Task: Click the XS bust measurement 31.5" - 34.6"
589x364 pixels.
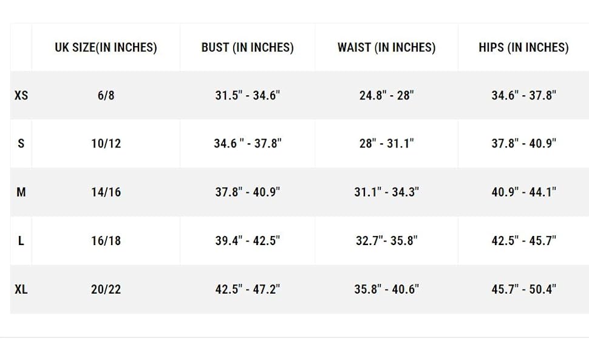Action: pyautogui.click(x=248, y=95)
